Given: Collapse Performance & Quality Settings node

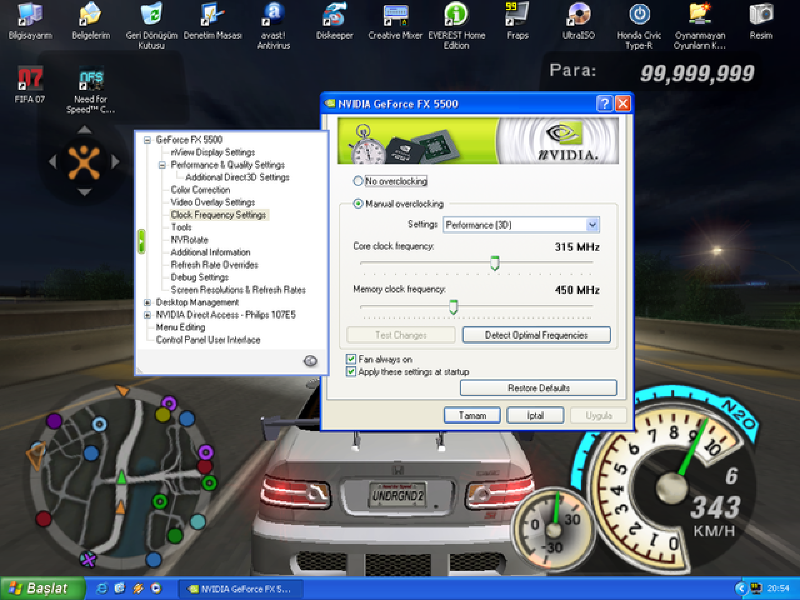Looking at the screenshot, I should pos(162,165).
